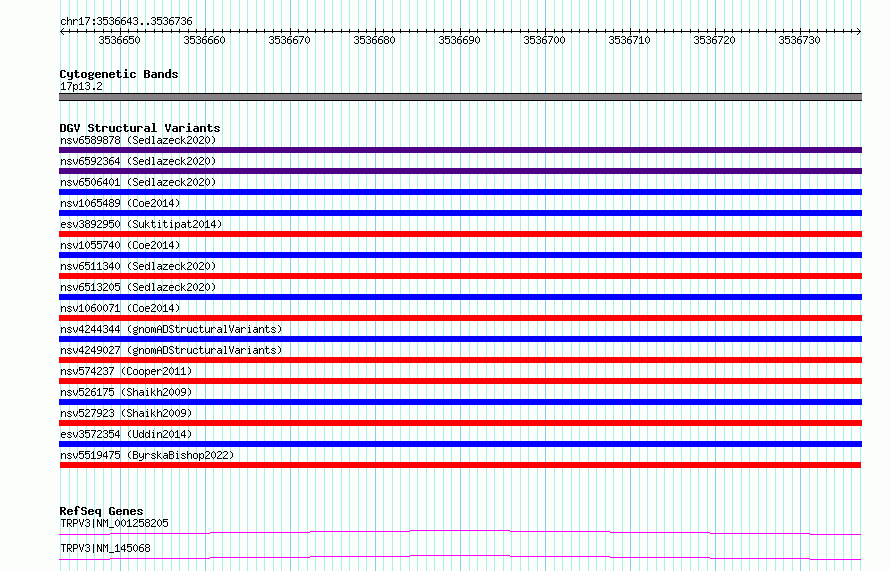
Task: Click the blue bar under nsv4244344
Action: point(460,339)
